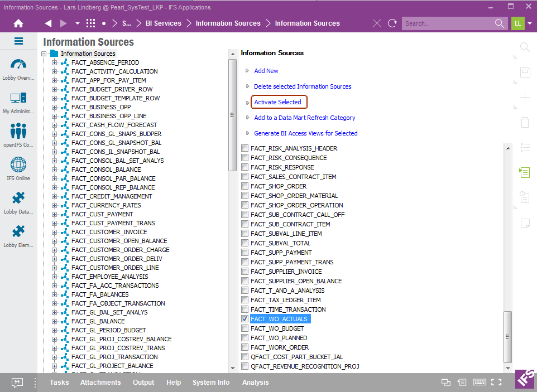Open the Lobby Overview gauge icon
The height and width of the screenshot is (392, 537).
tap(18, 65)
